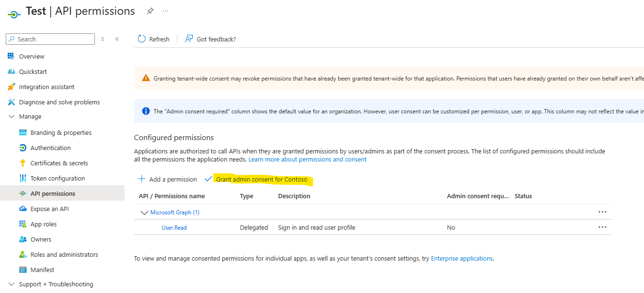Viewport: 644px width, 293px height.
Task: Open the ellipsis menu beside the title
Action: (166, 11)
